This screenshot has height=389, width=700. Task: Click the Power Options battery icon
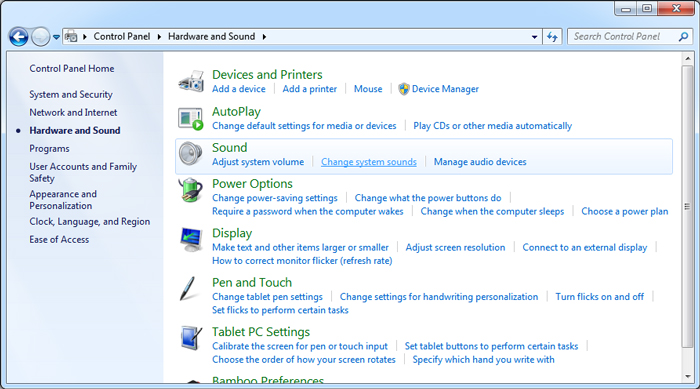tap(191, 190)
